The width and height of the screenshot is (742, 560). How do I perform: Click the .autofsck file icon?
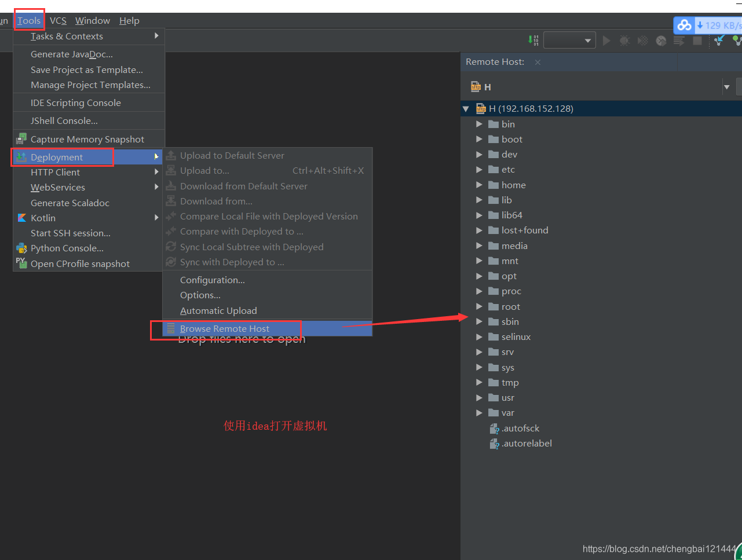click(494, 429)
